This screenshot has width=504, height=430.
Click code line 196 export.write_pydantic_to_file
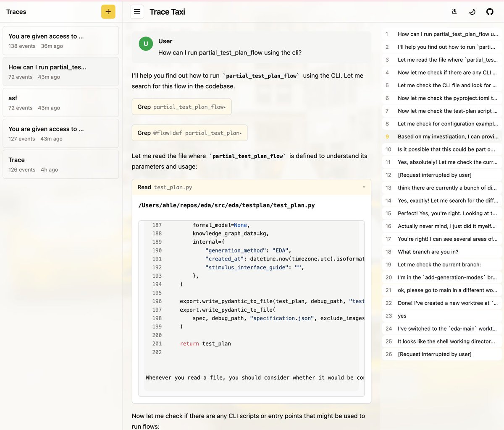272,301
